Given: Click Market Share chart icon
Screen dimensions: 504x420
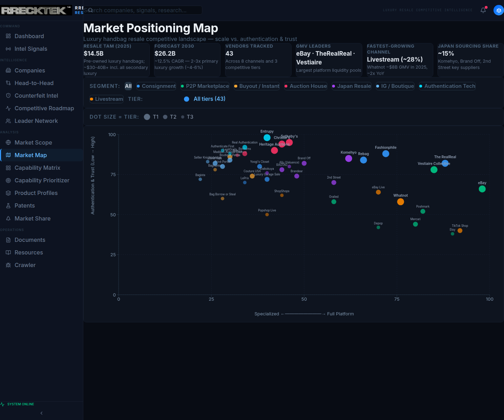Looking at the screenshot, I should (8, 218).
